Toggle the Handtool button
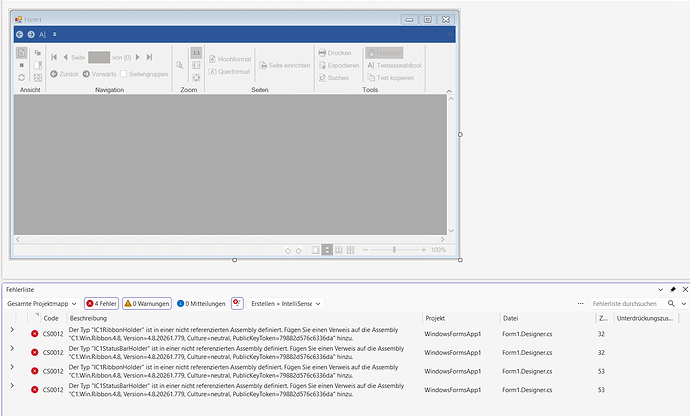This screenshot has width=690, height=416. click(384, 53)
